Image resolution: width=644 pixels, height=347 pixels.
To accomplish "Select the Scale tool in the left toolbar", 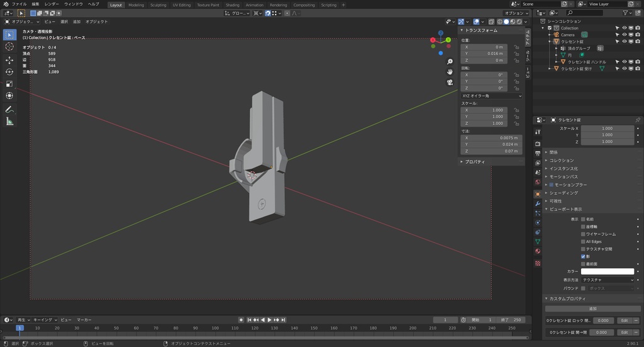I will pyautogui.click(x=9, y=84).
